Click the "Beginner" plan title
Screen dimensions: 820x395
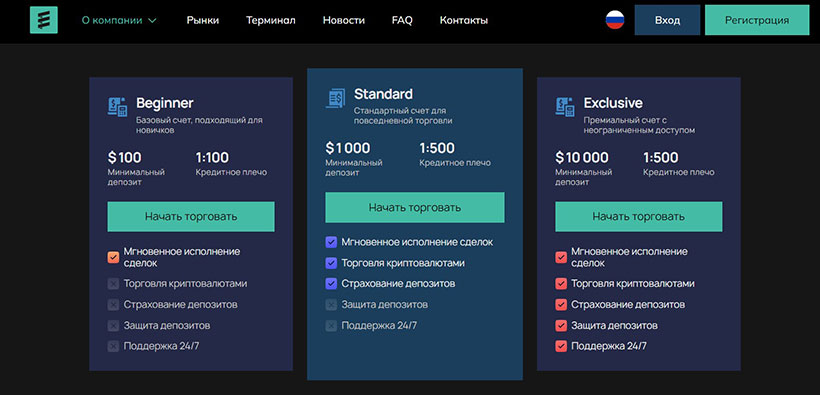coord(165,103)
